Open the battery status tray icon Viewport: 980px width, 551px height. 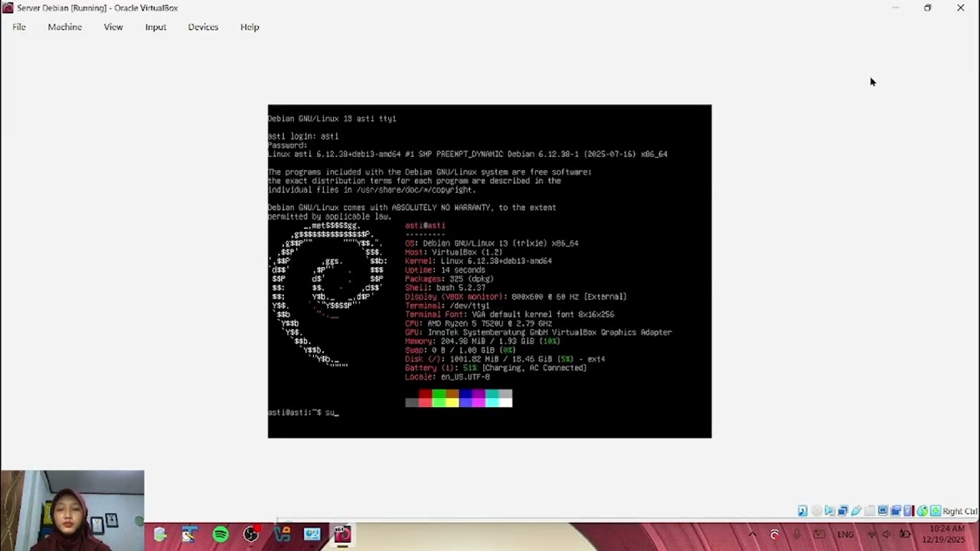tap(905, 534)
